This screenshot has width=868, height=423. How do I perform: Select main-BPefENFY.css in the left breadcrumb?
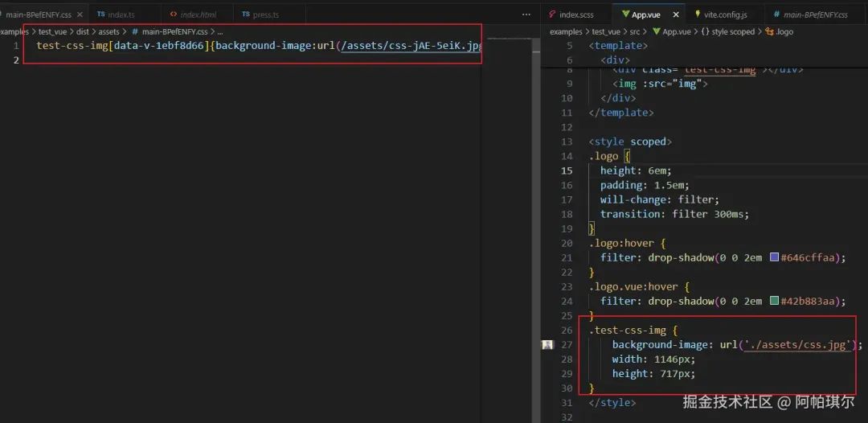[174, 32]
